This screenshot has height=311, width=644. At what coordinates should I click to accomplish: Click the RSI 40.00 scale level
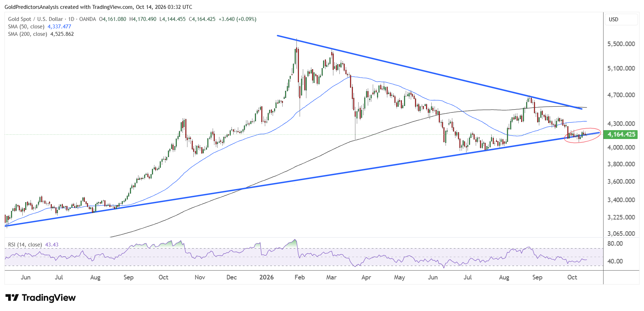pos(615,261)
